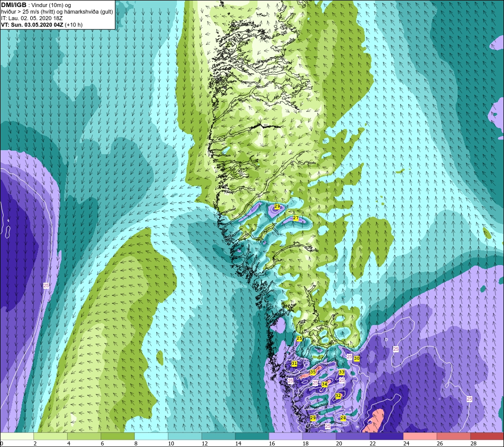Click the yellow 35 gust label
Viewport: 504px width, 447px height.
click(313, 372)
